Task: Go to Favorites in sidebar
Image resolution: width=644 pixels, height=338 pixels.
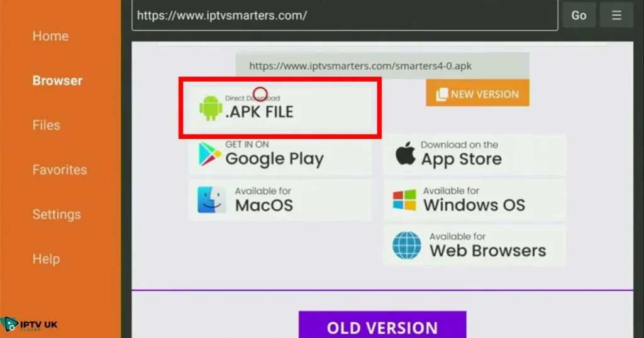Action: click(x=60, y=170)
